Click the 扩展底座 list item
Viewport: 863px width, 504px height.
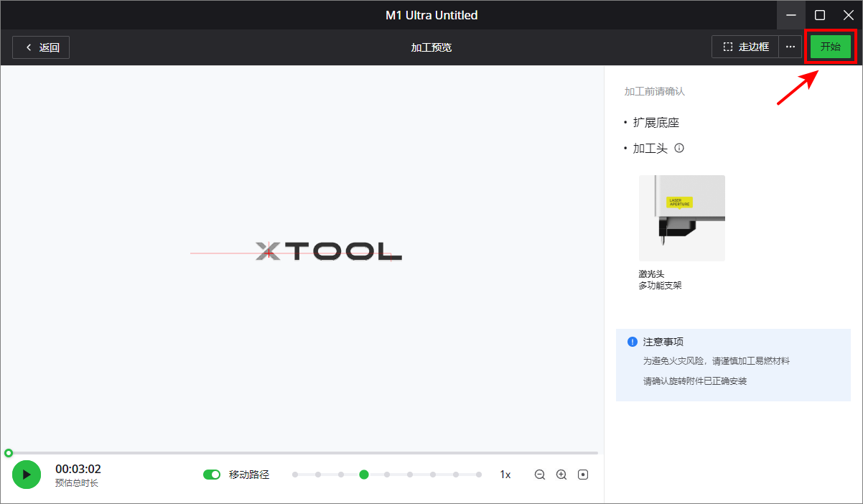656,123
